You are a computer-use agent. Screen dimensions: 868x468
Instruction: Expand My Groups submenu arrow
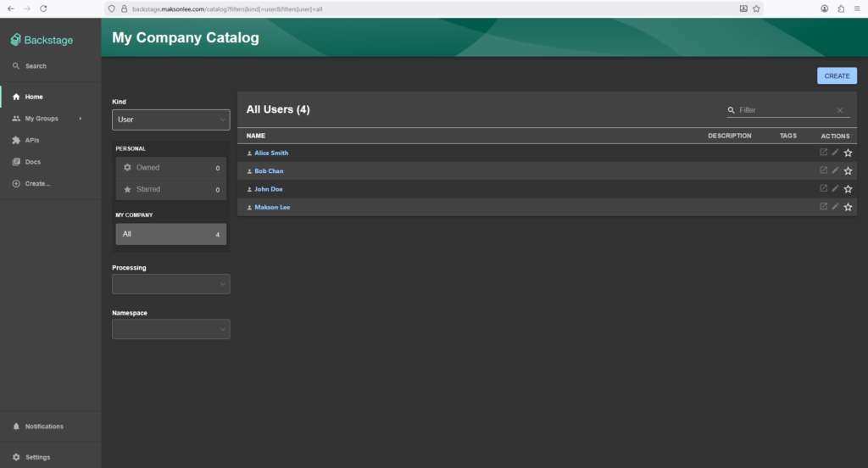81,119
